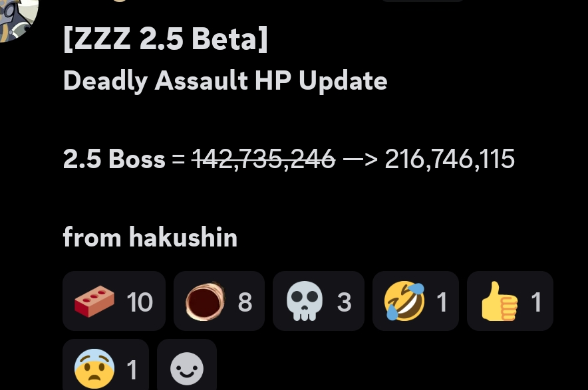Click the struck-through 142,735,246 value

(x=263, y=159)
